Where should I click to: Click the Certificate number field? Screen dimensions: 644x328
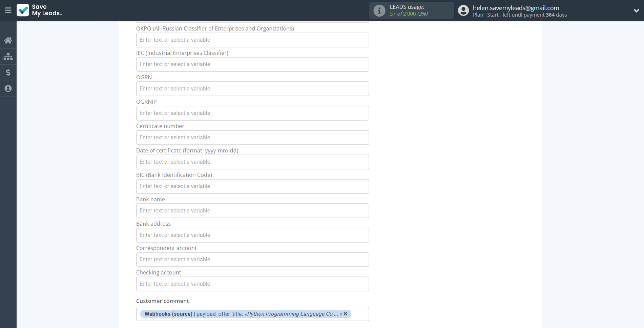click(x=252, y=138)
